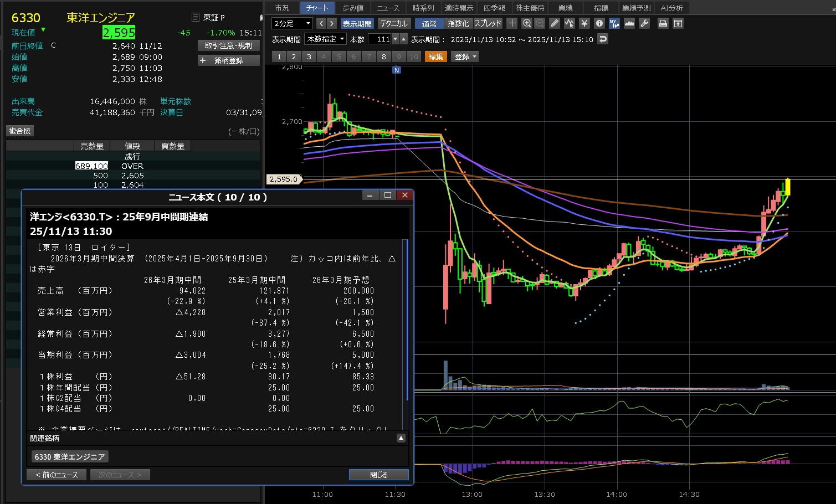Toggle the 表示期間 display period button
The image size is (836, 504).
tap(357, 23)
